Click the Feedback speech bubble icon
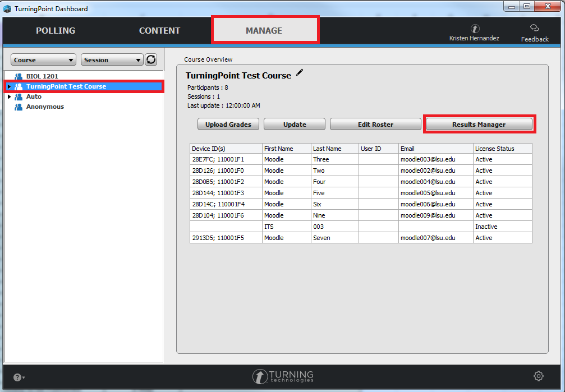Viewport: 565px width, 392px height. pyautogui.click(x=535, y=28)
